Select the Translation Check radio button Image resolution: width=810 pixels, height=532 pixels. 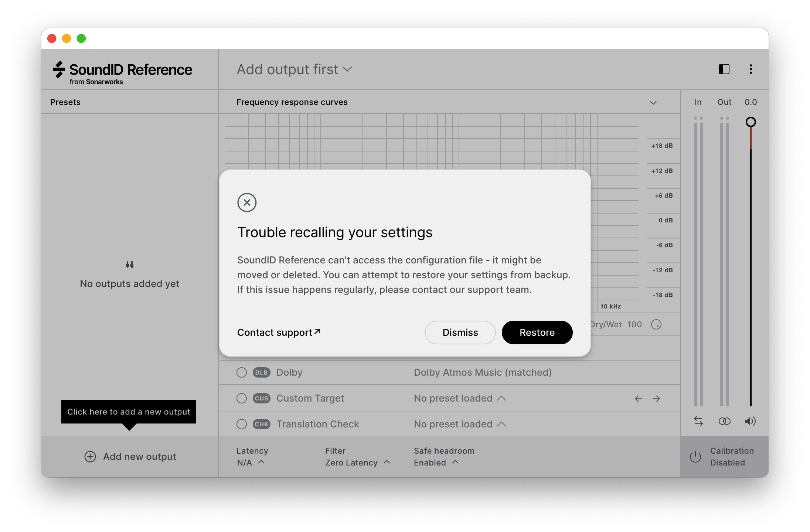242,424
